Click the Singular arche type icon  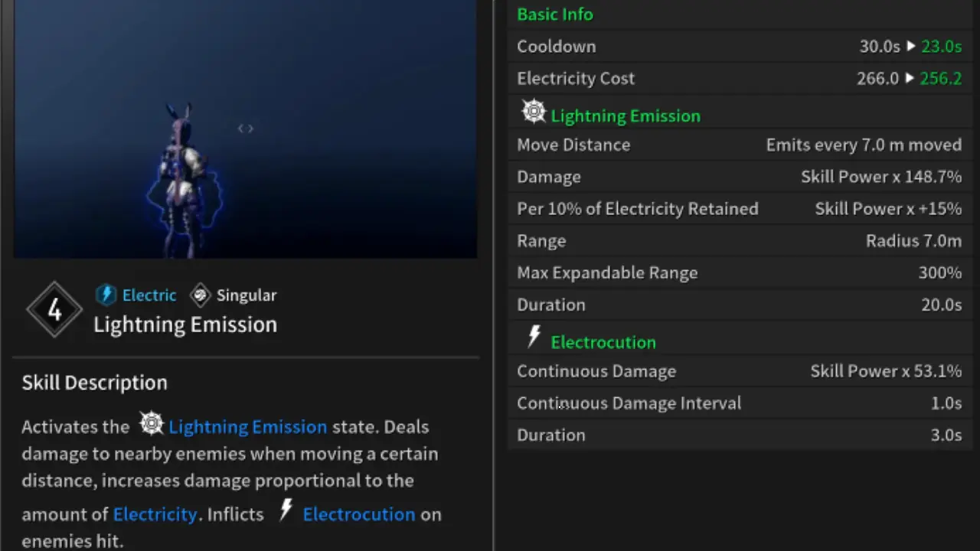tap(200, 295)
